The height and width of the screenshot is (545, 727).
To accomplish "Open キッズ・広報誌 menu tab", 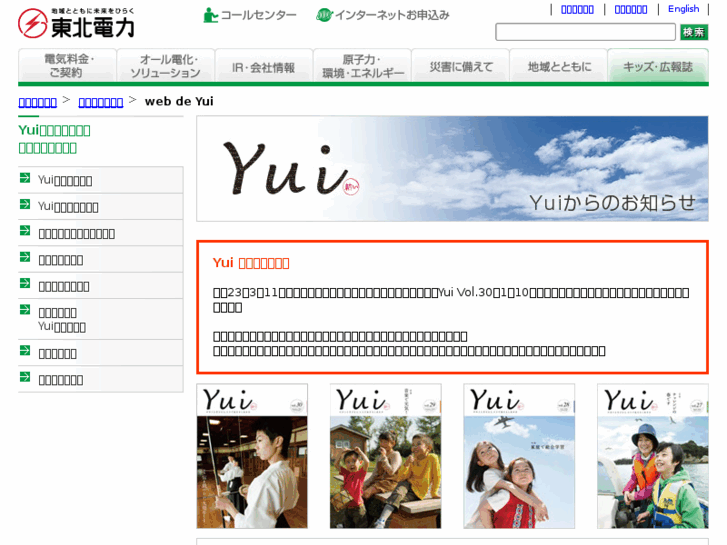I will click(658, 65).
